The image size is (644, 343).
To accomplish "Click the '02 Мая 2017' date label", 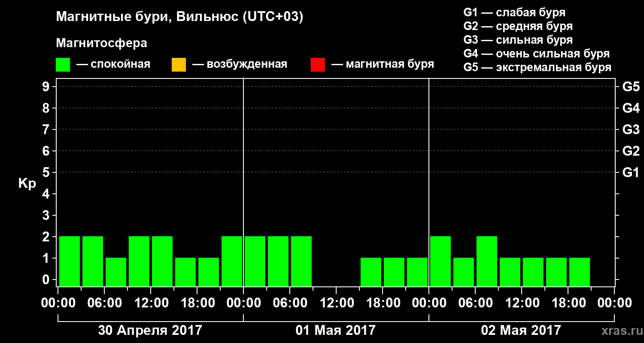I will pyautogui.click(x=521, y=331).
